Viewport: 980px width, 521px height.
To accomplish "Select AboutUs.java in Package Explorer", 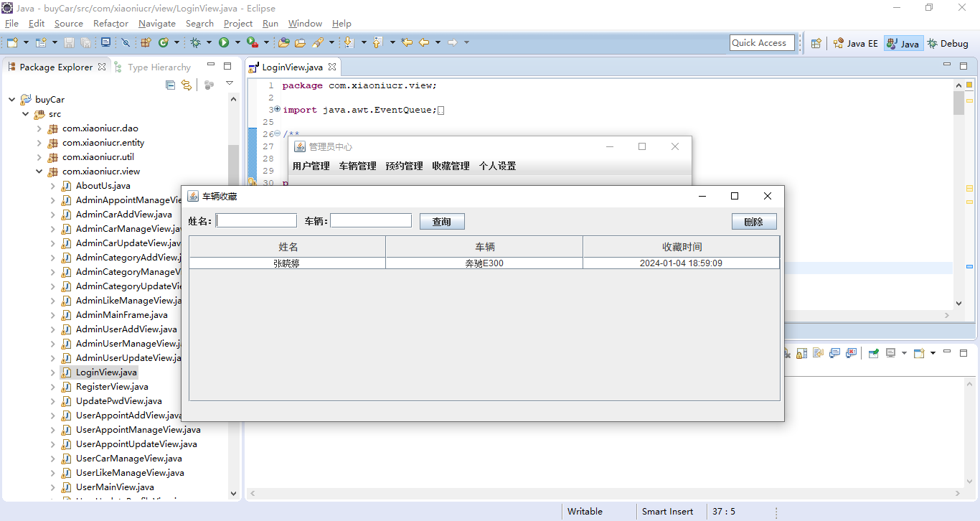I will [103, 186].
